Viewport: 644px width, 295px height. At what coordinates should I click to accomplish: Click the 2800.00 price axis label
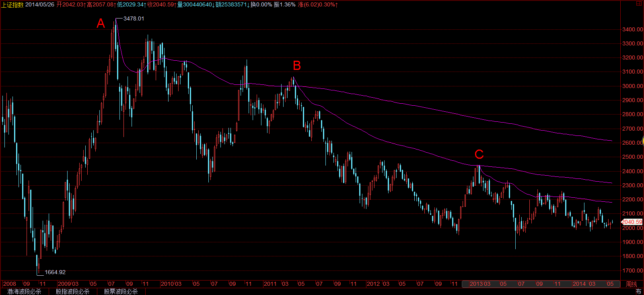click(632, 114)
